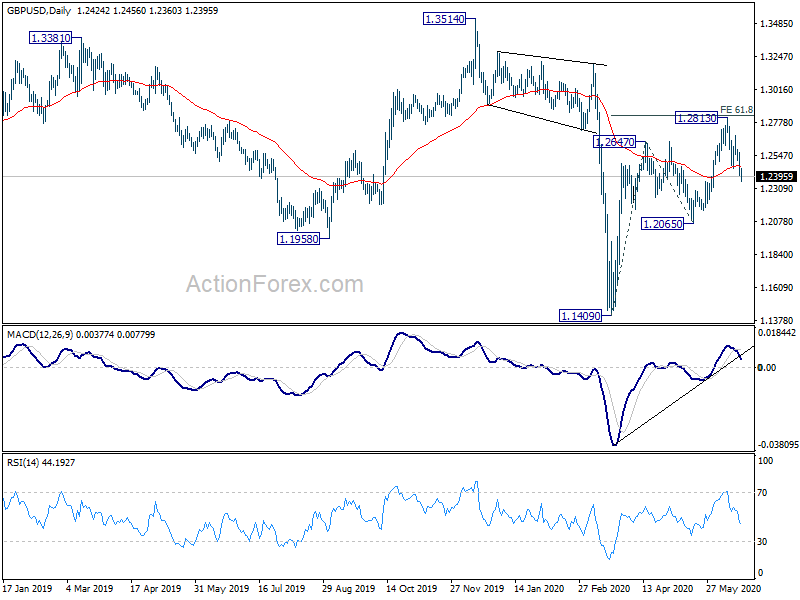This screenshot has width=800, height=600.
Task: Click the 29 Aug 2019 date label
Action: tap(348, 589)
